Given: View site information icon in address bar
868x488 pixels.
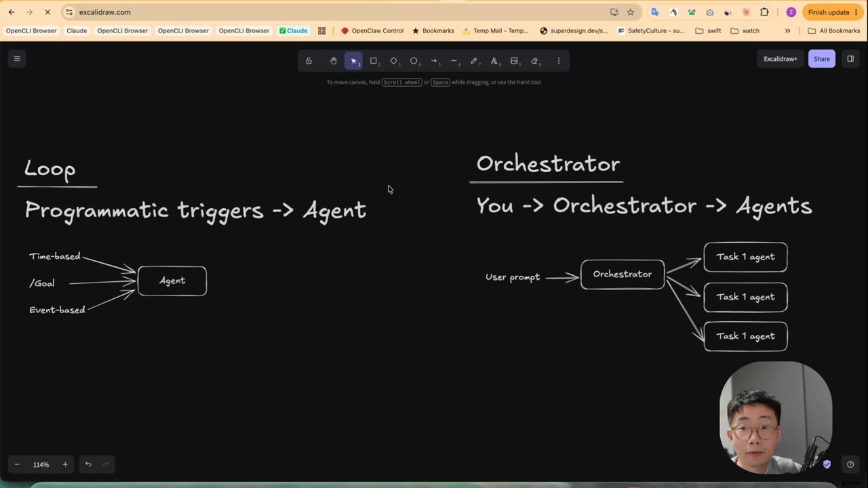Looking at the screenshot, I should [69, 12].
